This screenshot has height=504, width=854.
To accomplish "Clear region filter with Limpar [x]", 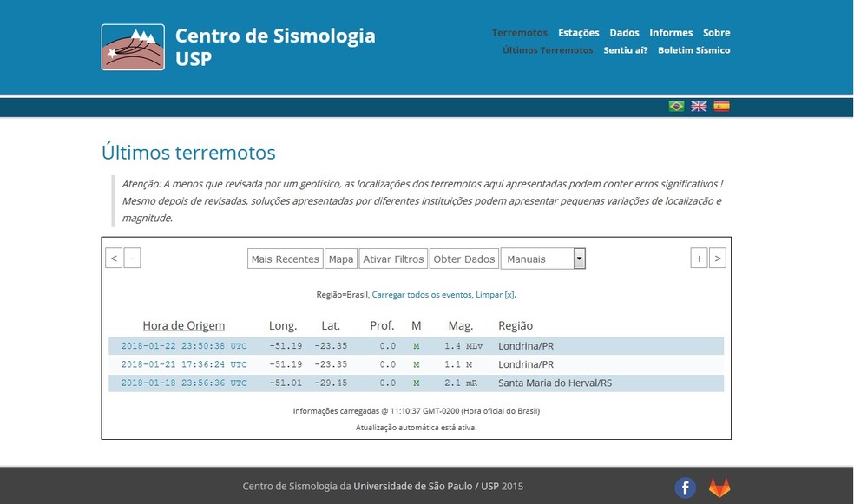I will [495, 295].
